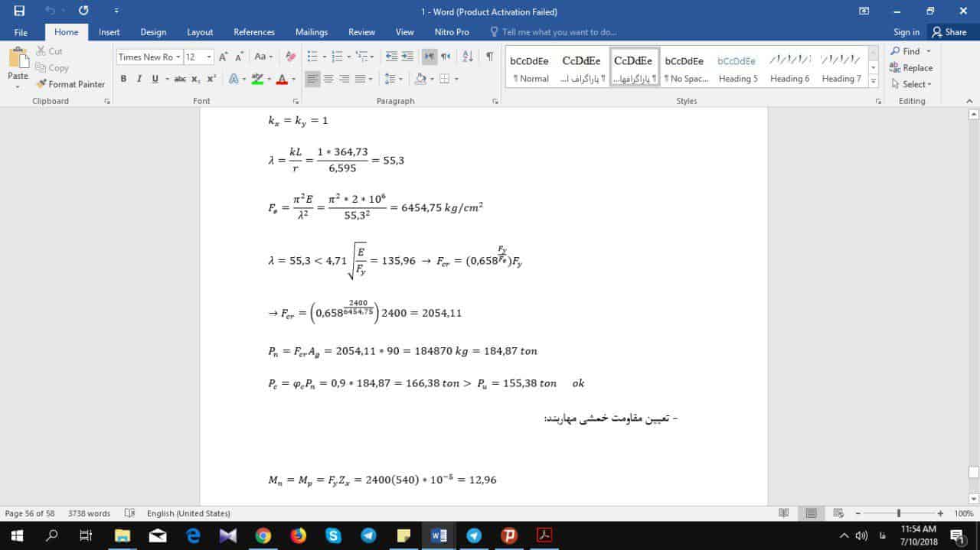The height and width of the screenshot is (550, 980).
Task: Toggle Underline formatting
Action: (155, 79)
